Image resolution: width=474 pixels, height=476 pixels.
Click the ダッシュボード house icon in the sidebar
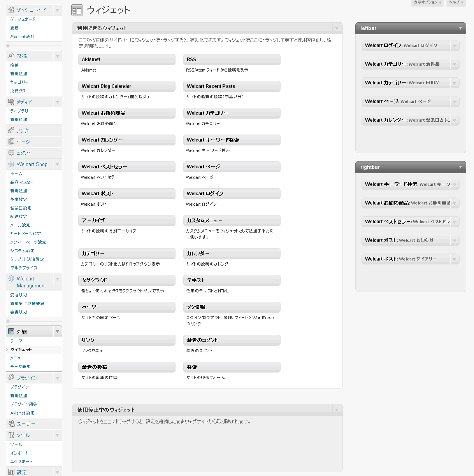11,10
